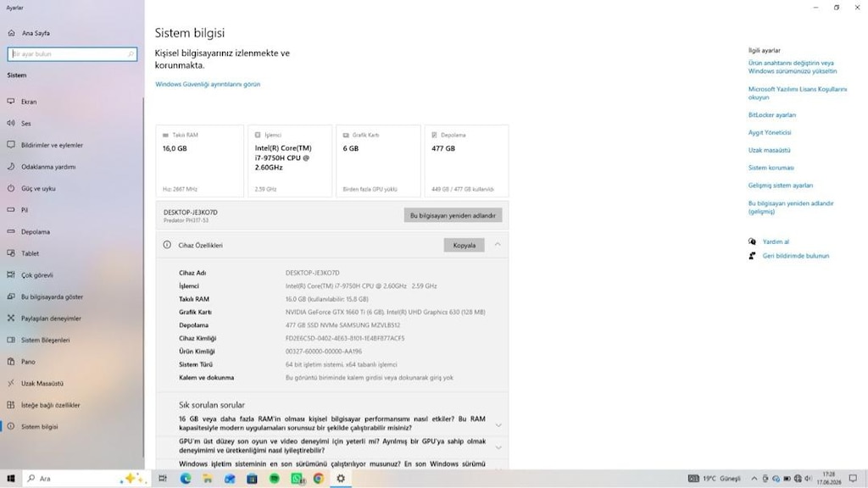Image resolution: width=868 pixels, height=488 pixels.
Task: Open the 19°C Güneşli weather widget
Action: (714, 479)
